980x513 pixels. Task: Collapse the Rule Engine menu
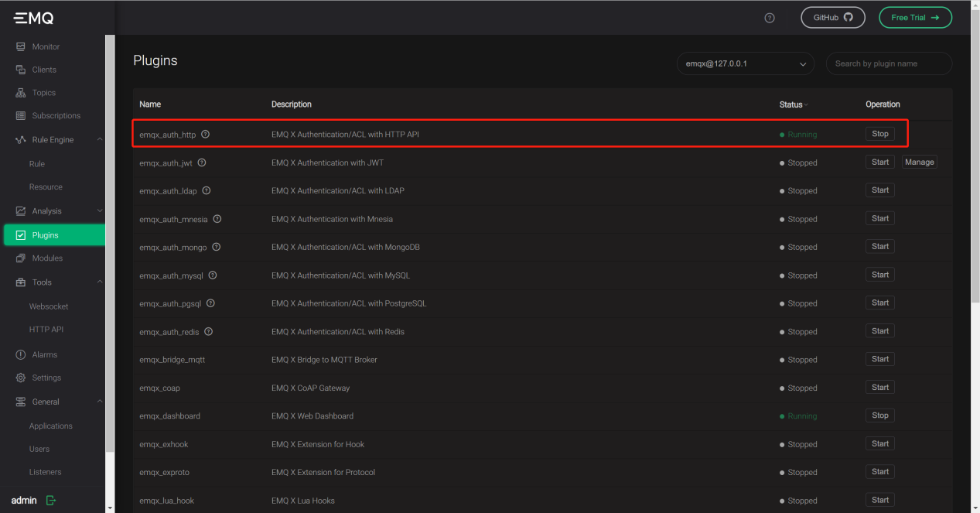(100, 140)
